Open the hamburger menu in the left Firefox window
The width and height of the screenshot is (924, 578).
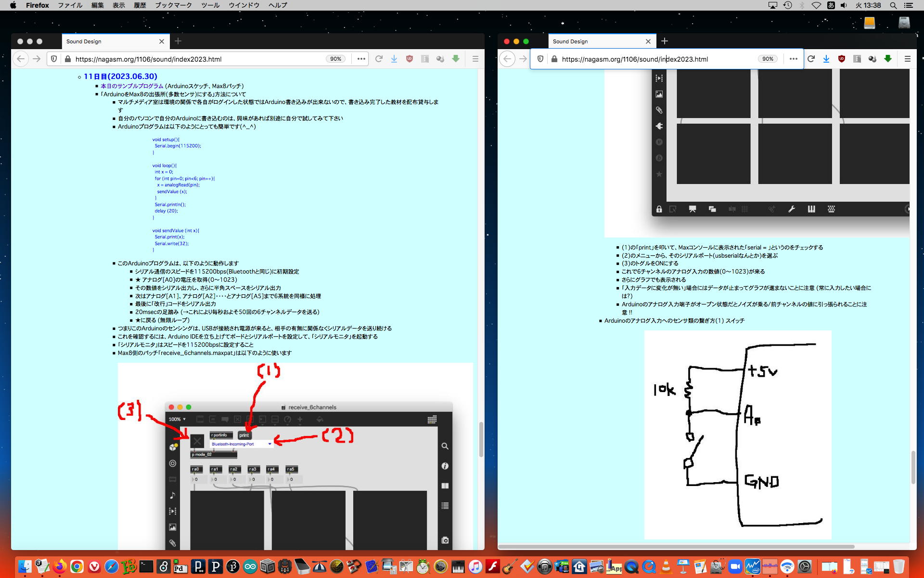(475, 59)
